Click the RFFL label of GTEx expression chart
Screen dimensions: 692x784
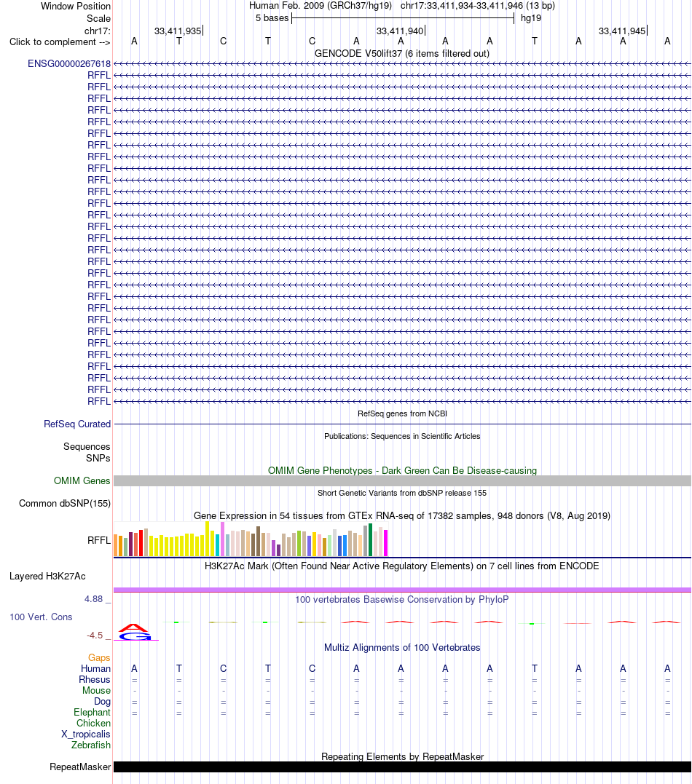99,540
